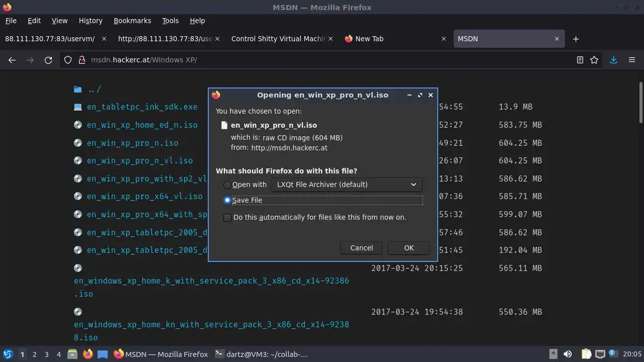Click disc icon above en_windows_xp_home_kn entry

point(77,312)
